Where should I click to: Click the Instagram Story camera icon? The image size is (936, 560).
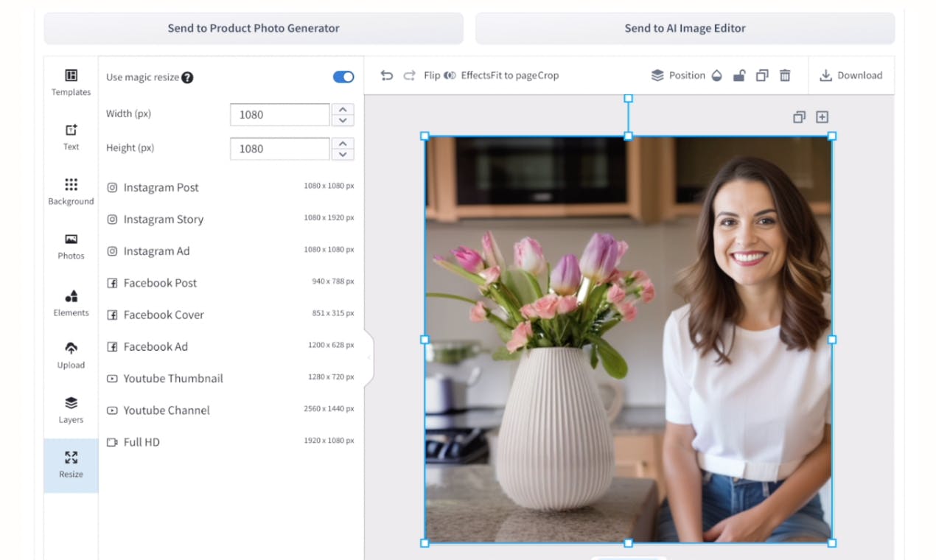(112, 220)
